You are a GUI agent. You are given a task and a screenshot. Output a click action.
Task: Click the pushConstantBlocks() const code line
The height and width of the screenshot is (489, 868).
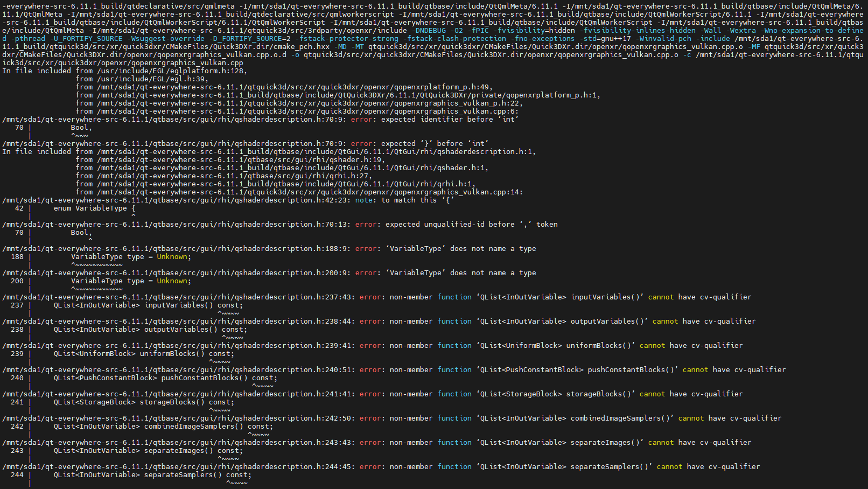(165, 378)
